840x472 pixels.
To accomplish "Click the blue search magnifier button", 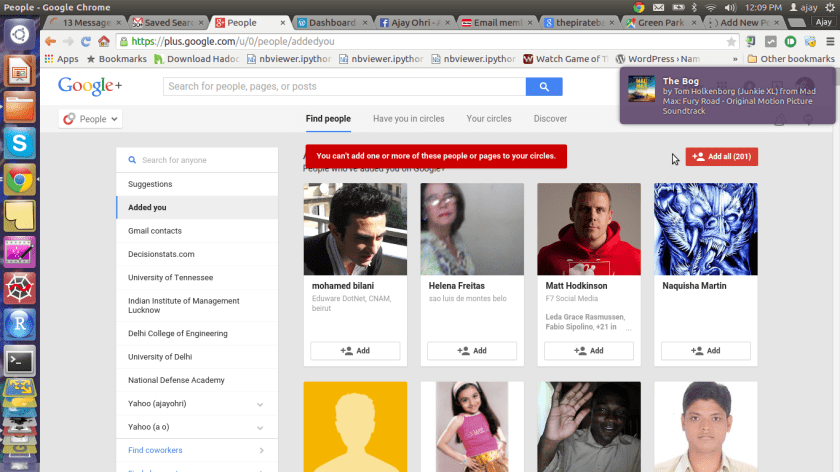I will pos(543,87).
